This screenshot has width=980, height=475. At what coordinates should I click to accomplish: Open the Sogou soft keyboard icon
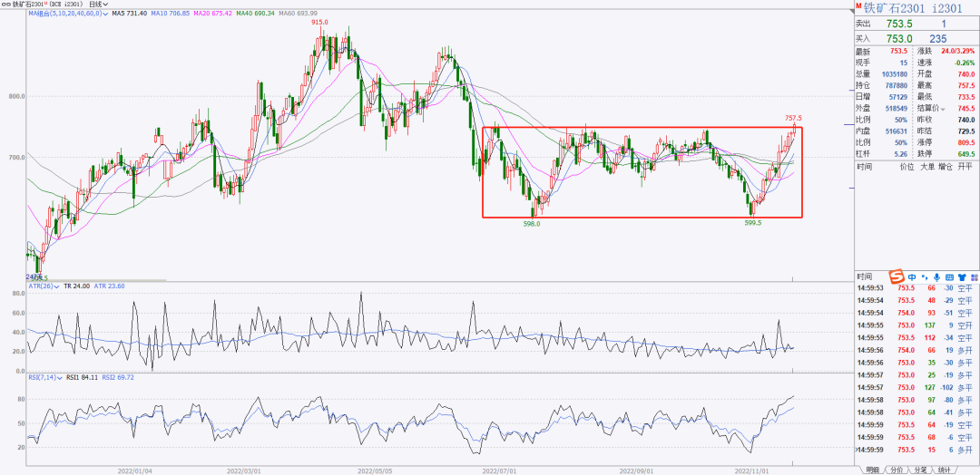[949, 276]
